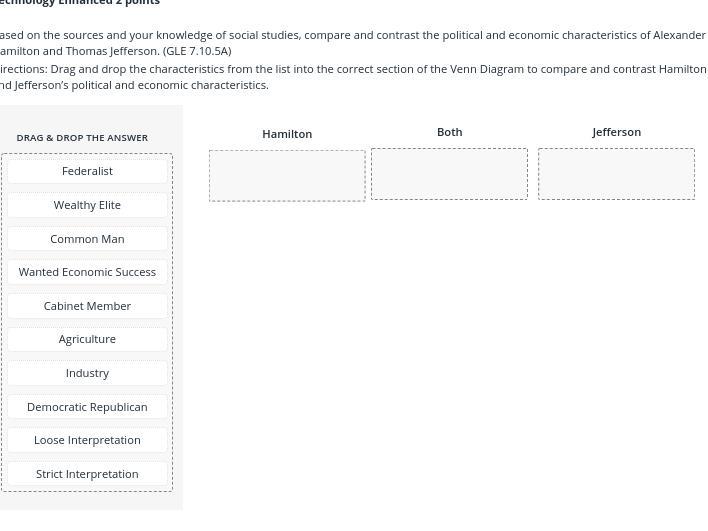This screenshot has height=531, width=708.
Task: Select the Strict Interpretation chip
Action: [x=87, y=474]
